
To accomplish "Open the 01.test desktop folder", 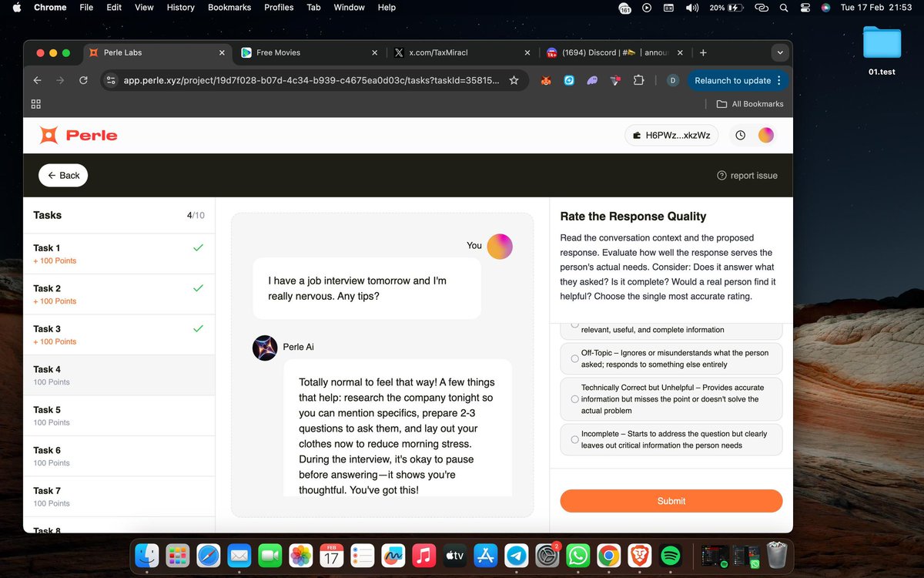I will pyautogui.click(x=882, y=49).
